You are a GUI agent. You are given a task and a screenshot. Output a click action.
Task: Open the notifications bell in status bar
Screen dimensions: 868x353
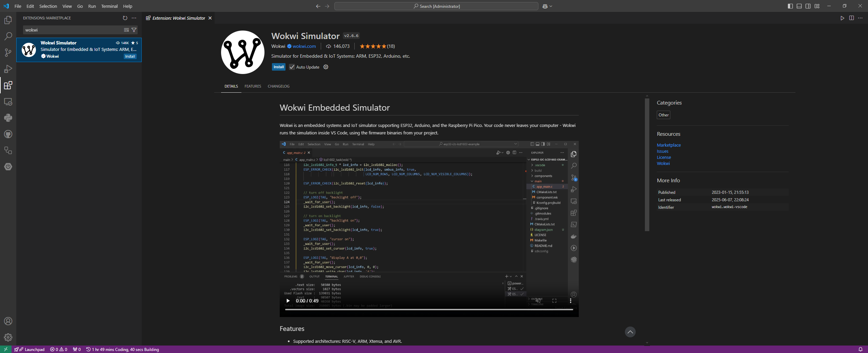(x=861, y=349)
